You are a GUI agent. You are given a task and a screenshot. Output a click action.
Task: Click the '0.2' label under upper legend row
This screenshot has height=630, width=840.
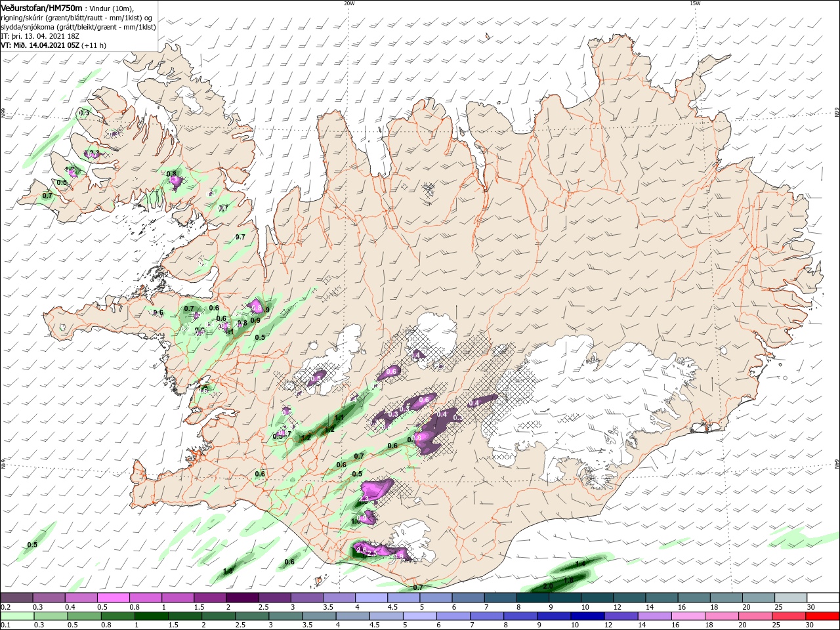[x=5, y=607]
